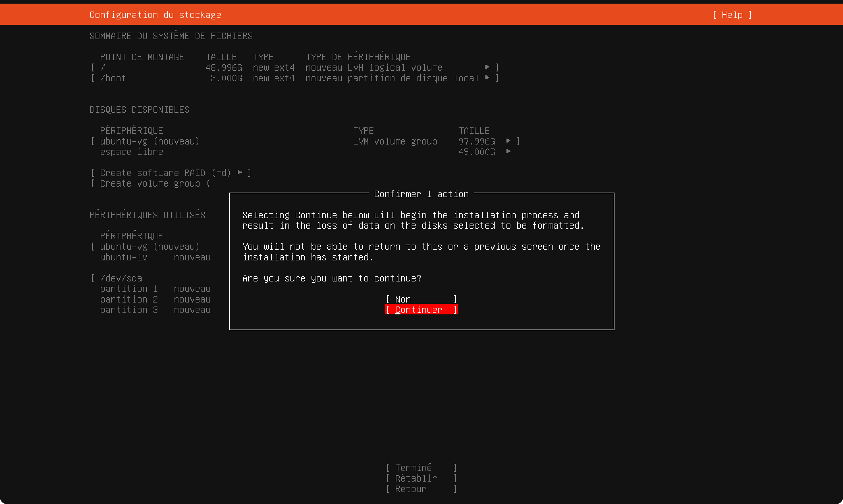Expand arrow for ubuntu-vg 97.996G row

(x=508, y=141)
